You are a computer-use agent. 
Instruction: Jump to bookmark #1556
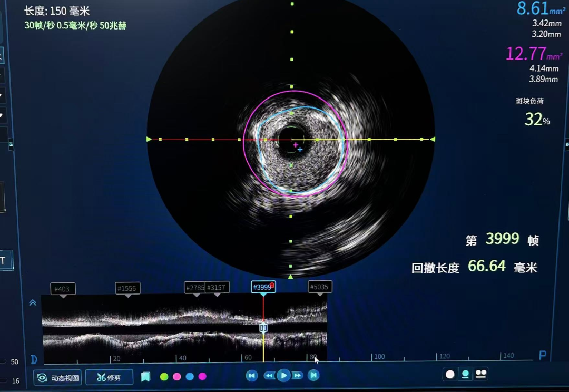pyautogui.click(x=127, y=289)
